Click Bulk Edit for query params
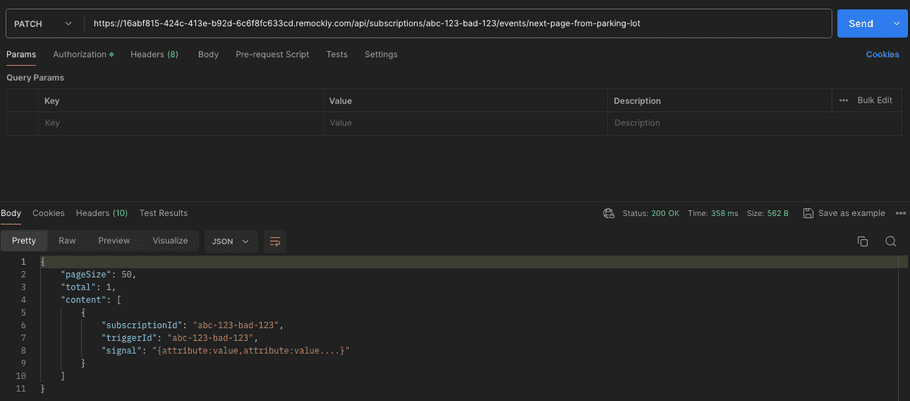The image size is (910, 401). [x=874, y=101]
